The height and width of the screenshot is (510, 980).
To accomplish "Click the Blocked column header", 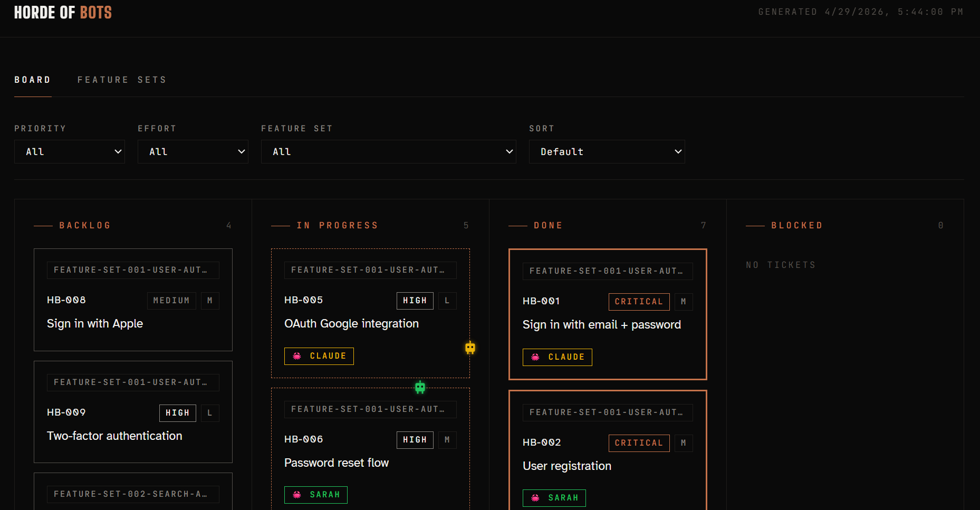I will [797, 225].
